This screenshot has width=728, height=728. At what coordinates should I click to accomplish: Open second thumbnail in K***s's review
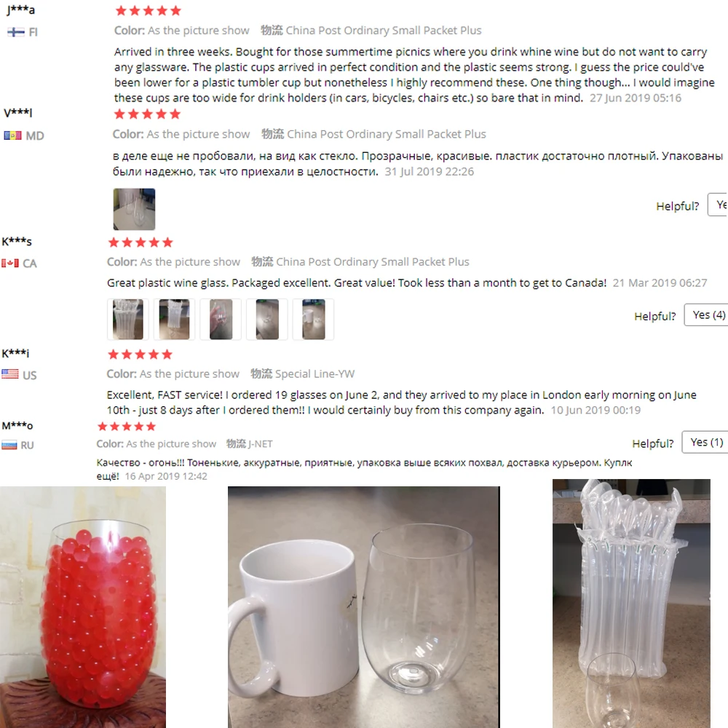point(174,319)
